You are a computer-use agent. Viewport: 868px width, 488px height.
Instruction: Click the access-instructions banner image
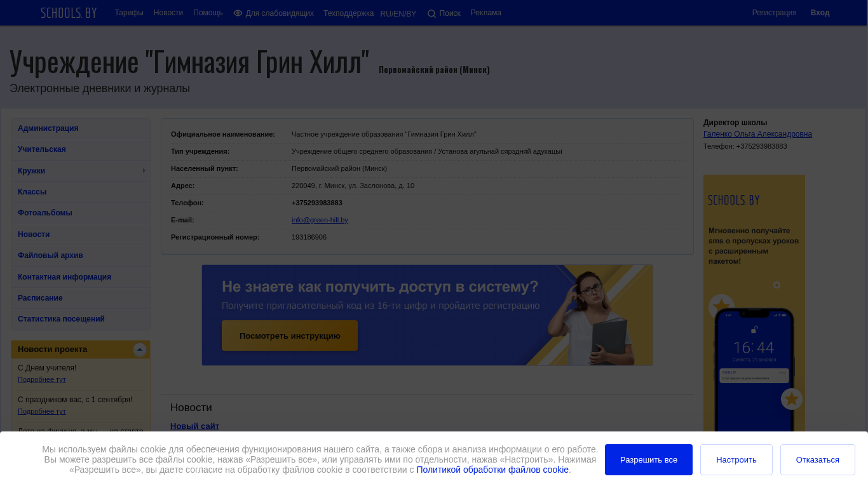(427, 315)
